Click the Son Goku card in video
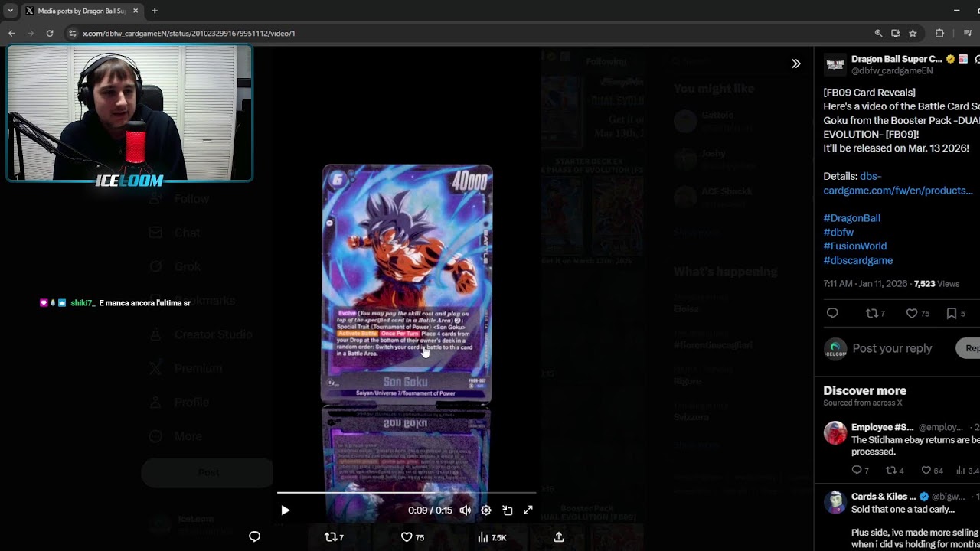The width and height of the screenshot is (980, 551). (x=407, y=282)
